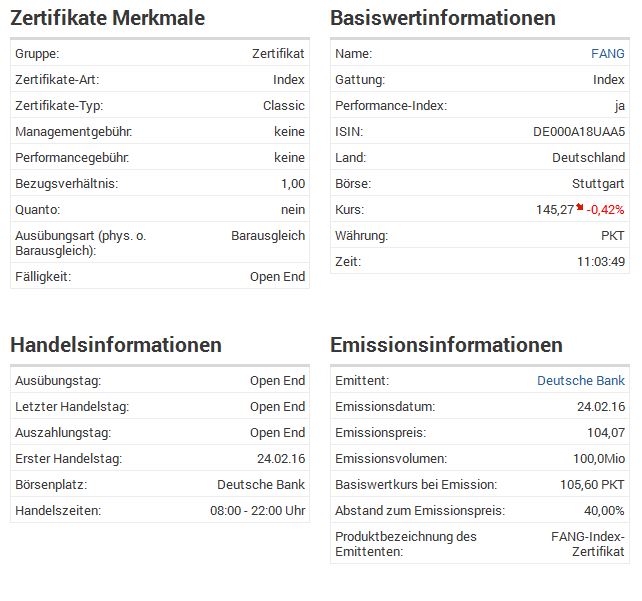This screenshot has height=601, width=642.
Task: Click the Barausgleich exercise type value
Action: tap(268, 236)
